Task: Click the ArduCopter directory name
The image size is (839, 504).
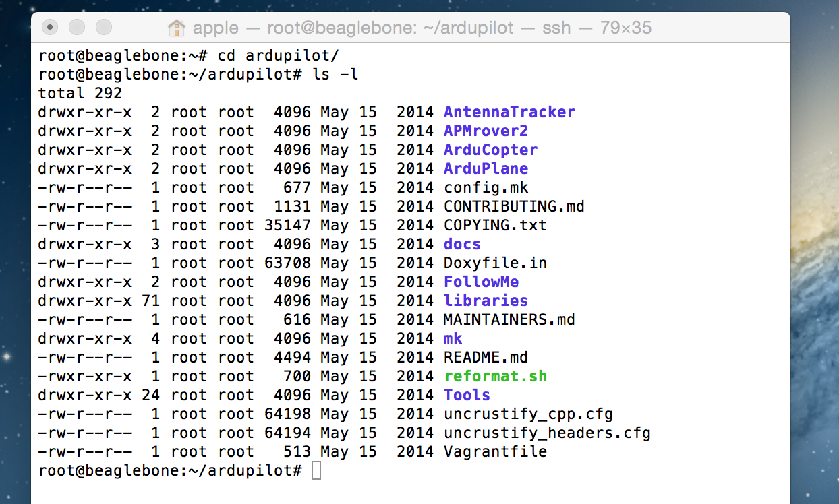Action: click(490, 150)
